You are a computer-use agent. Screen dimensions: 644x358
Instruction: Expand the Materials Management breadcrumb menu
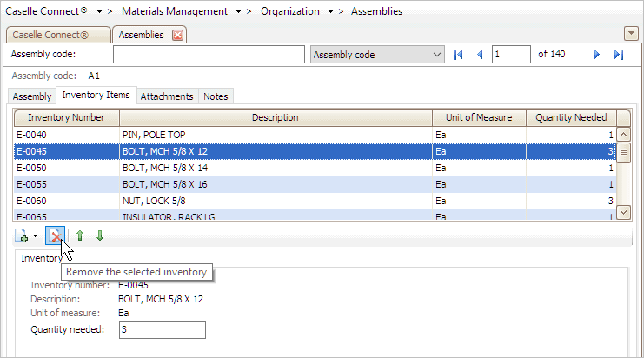pos(238,12)
